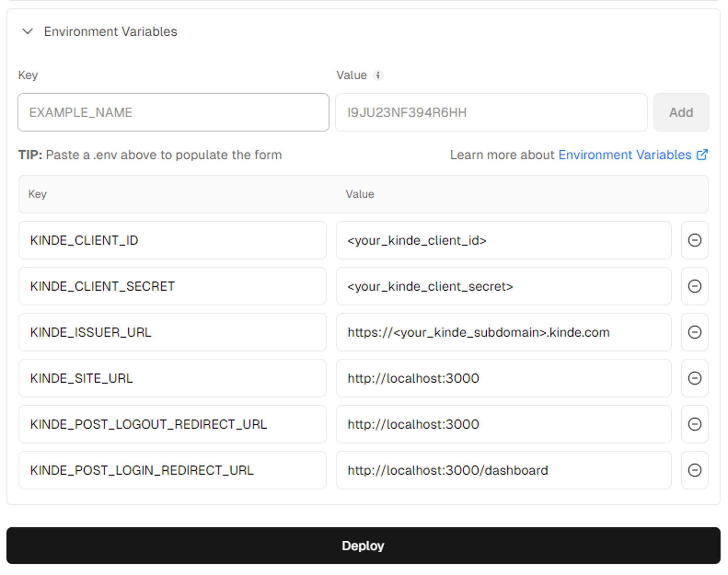Click the Value info tooltip icon

[x=378, y=75]
